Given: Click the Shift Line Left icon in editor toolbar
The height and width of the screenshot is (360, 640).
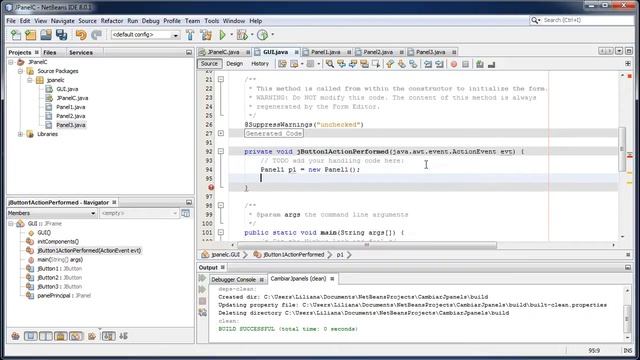Looking at the screenshot, I should (x=428, y=64).
